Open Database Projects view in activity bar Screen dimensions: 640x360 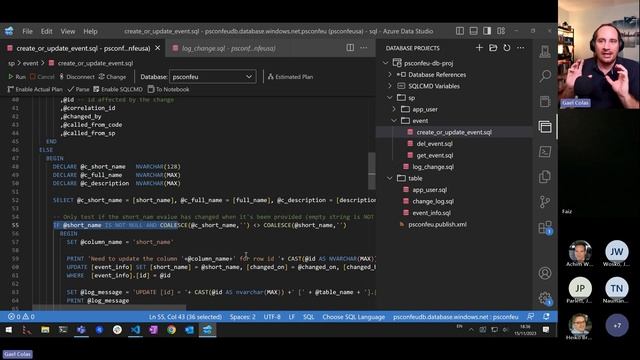point(545,127)
